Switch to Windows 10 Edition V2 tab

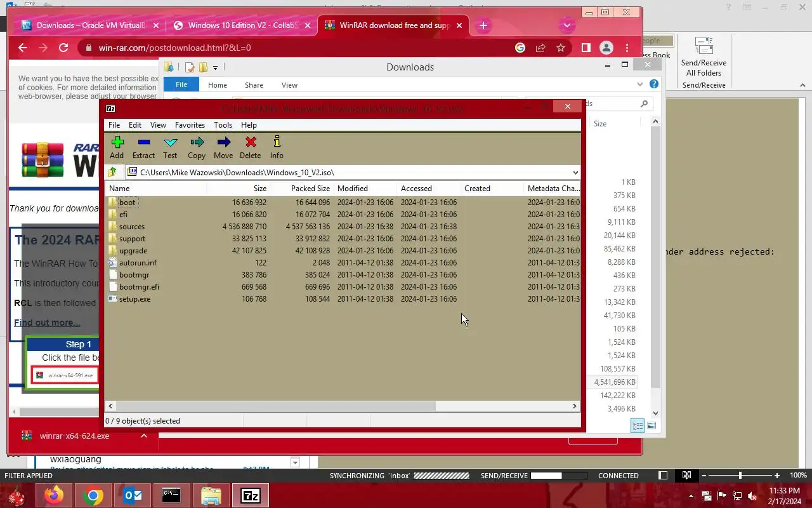pyautogui.click(x=242, y=25)
